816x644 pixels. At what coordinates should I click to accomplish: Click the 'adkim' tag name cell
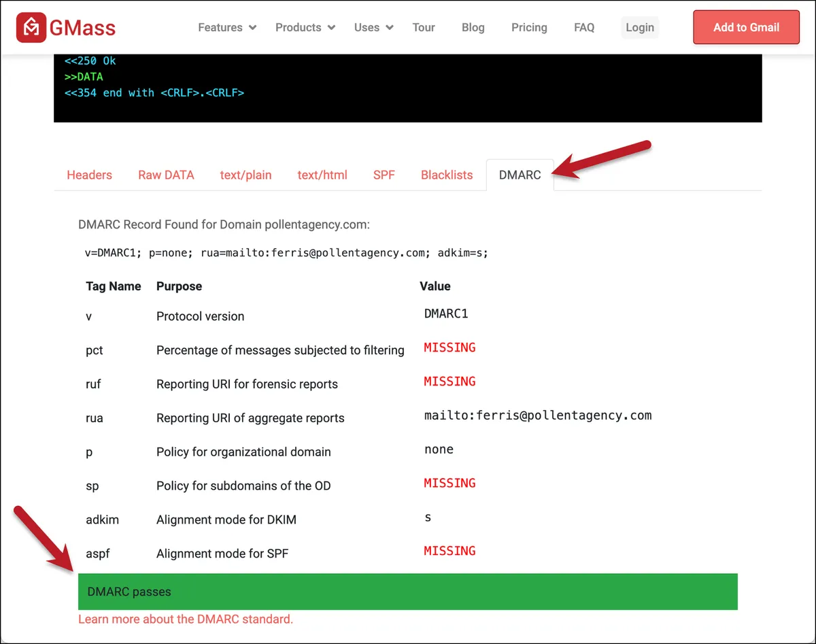[x=102, y=520]
